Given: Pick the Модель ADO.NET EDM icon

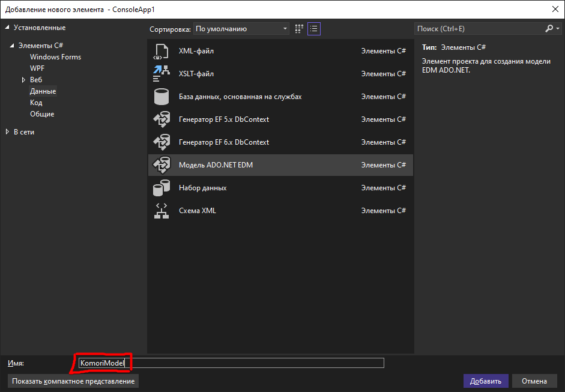Looking at the screenshot, I should pyautogui.click(x=162, y=165).
